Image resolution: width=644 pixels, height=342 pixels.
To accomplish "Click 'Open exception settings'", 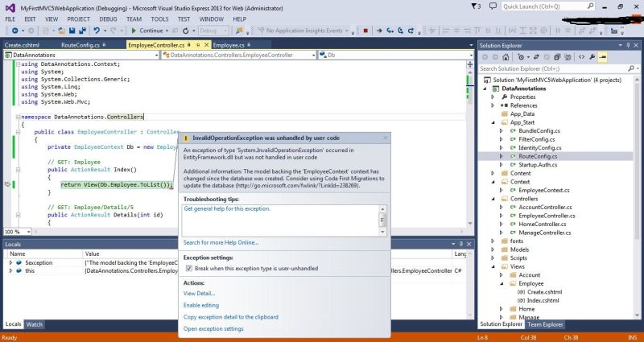I will click(x=213, y=329).
